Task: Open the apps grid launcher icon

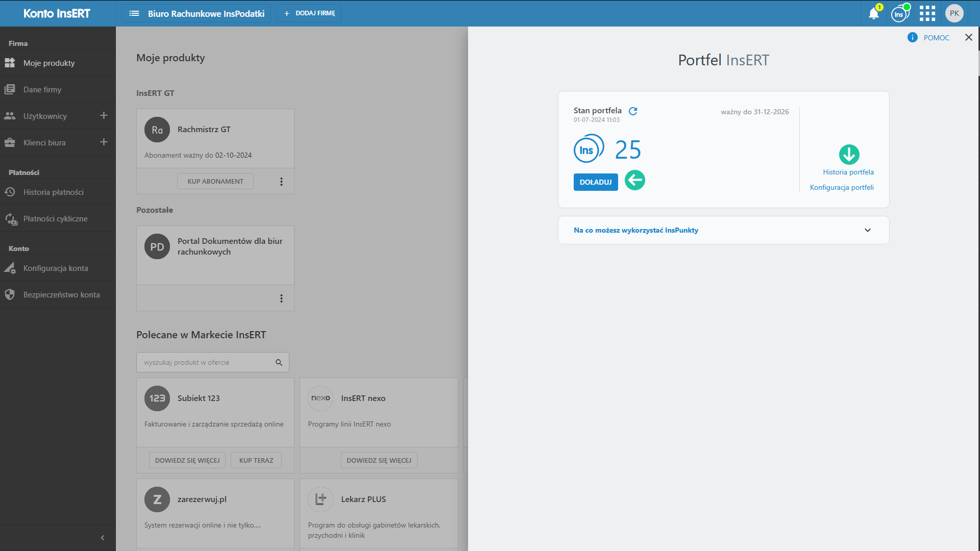Action: click(927, 14)
